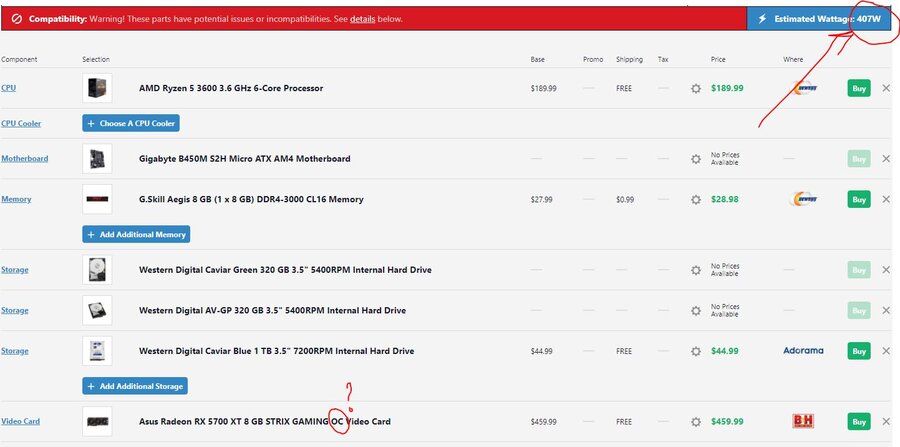The width and height of the screenshot is (900, 447).
Task: Click the Newegg logo in CPU row
Action: (803, 88)
